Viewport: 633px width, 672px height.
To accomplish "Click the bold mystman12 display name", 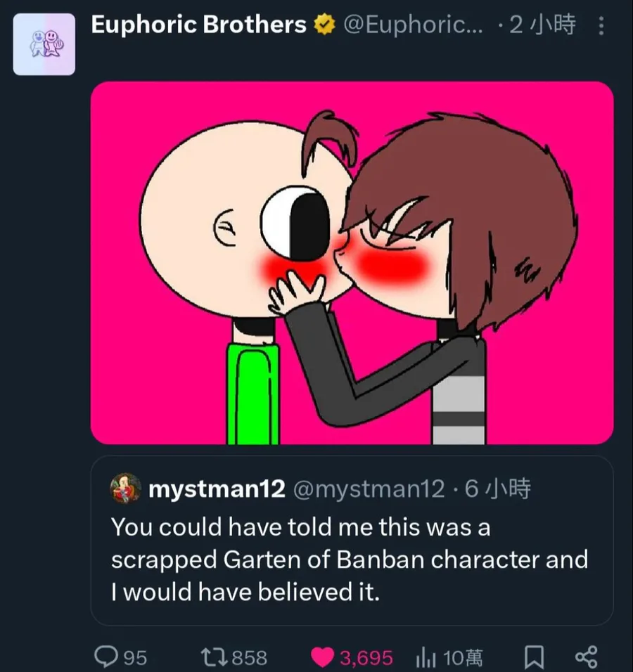I will 217,489.
